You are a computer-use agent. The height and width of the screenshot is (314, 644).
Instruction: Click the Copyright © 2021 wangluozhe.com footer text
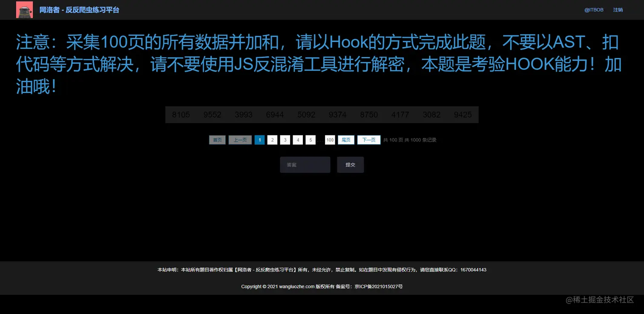click(x=322, y=287)
